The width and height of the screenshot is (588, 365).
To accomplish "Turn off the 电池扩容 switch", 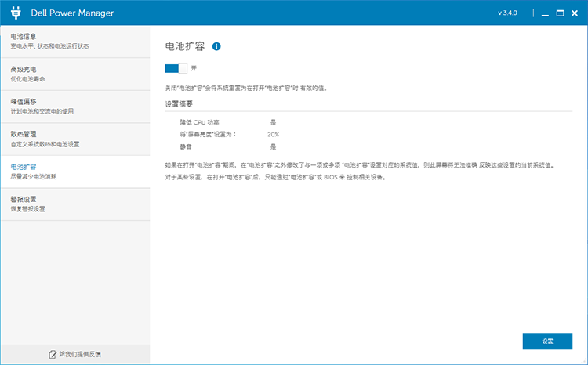I will tap(176, 68).
